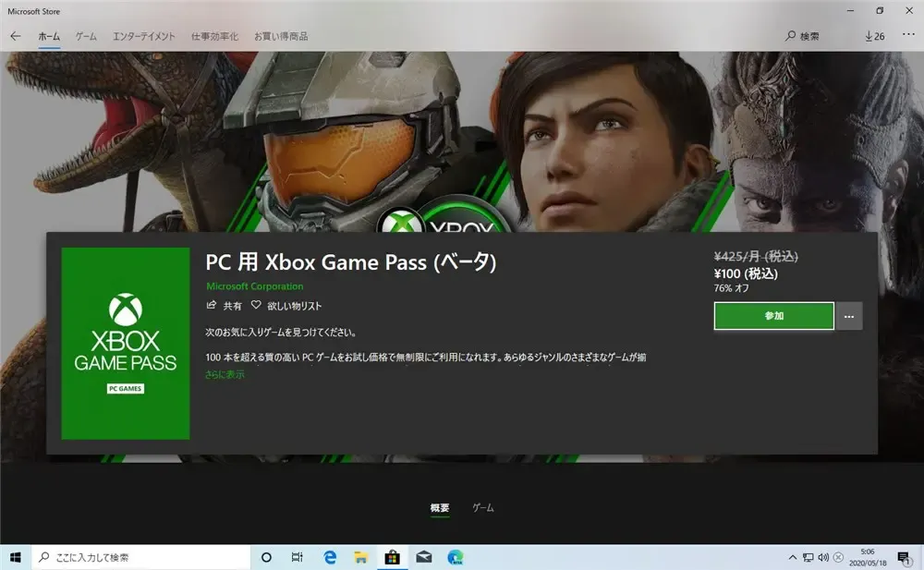The image size is (924, 570).
Task: Click the back arrow in Store header
Action: pos(16,36)
